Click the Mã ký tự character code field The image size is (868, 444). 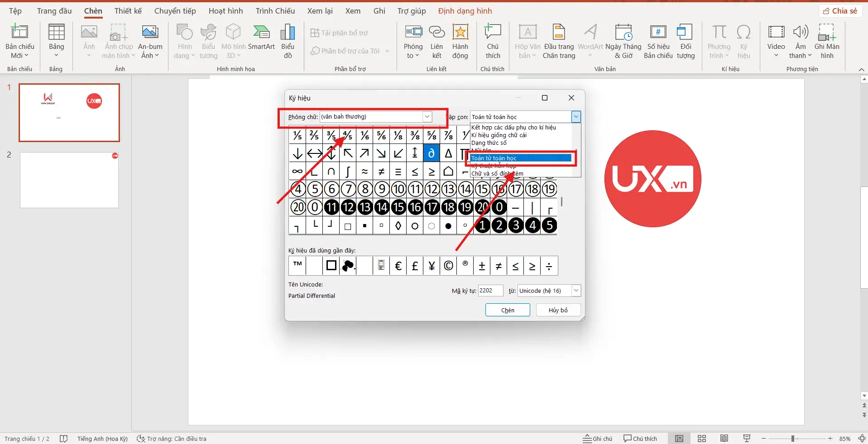490,291
